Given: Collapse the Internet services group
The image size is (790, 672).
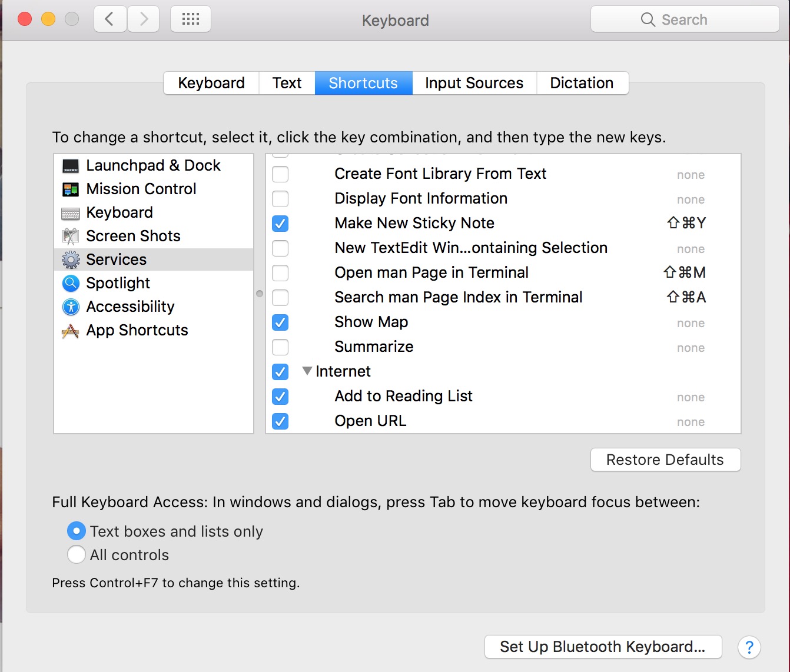Looking at the screenshot, I should coord(307,371).
